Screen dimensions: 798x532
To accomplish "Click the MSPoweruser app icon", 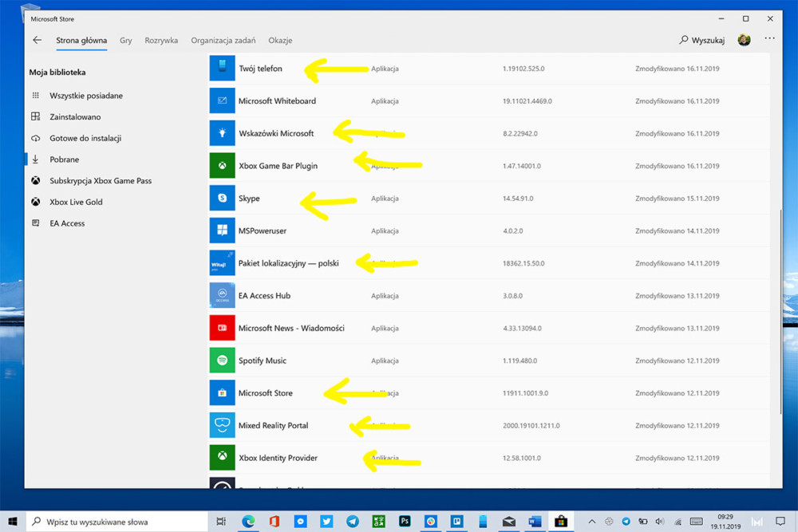I will [x=223, y=231].
